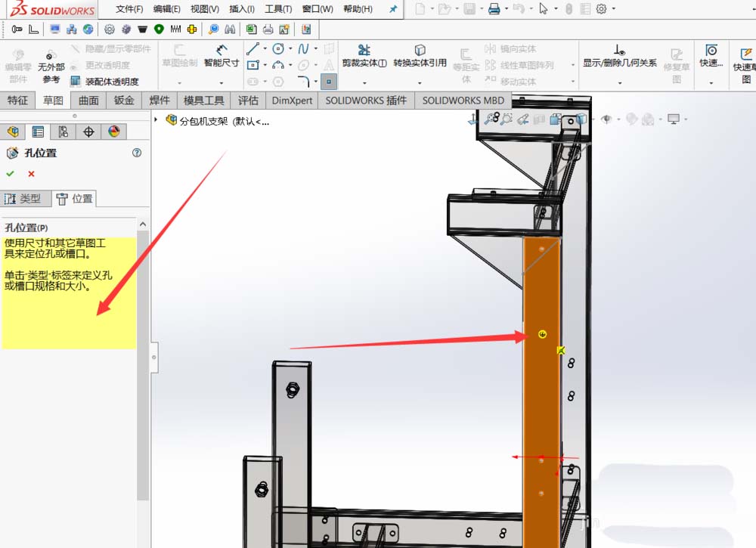Image resolution: width=756 pixels, height=548 pixels.
Task: Select the Circle sketch tool
Action: tap(278, 48)
